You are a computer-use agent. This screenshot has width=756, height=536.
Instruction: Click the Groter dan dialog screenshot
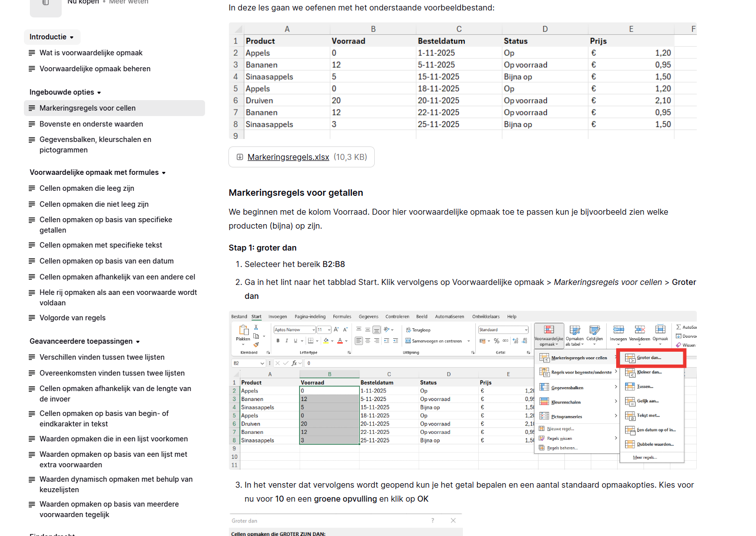coord(345,525)
